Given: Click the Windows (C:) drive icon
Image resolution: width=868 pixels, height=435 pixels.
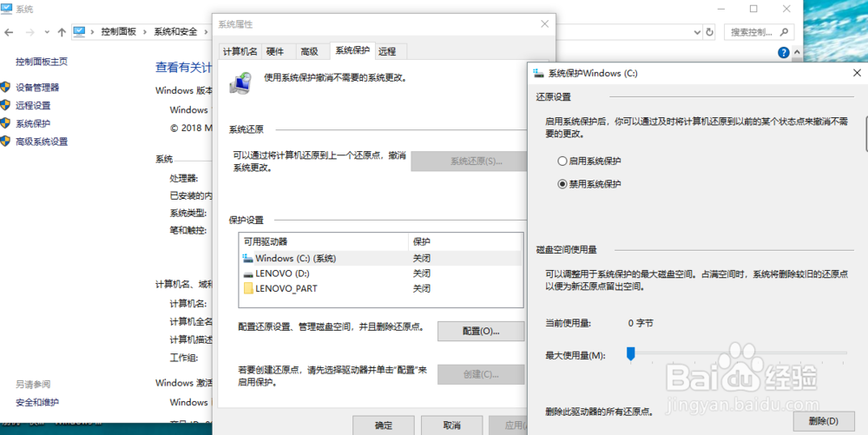Looking at the screenshot, I should tap(247, 259).
